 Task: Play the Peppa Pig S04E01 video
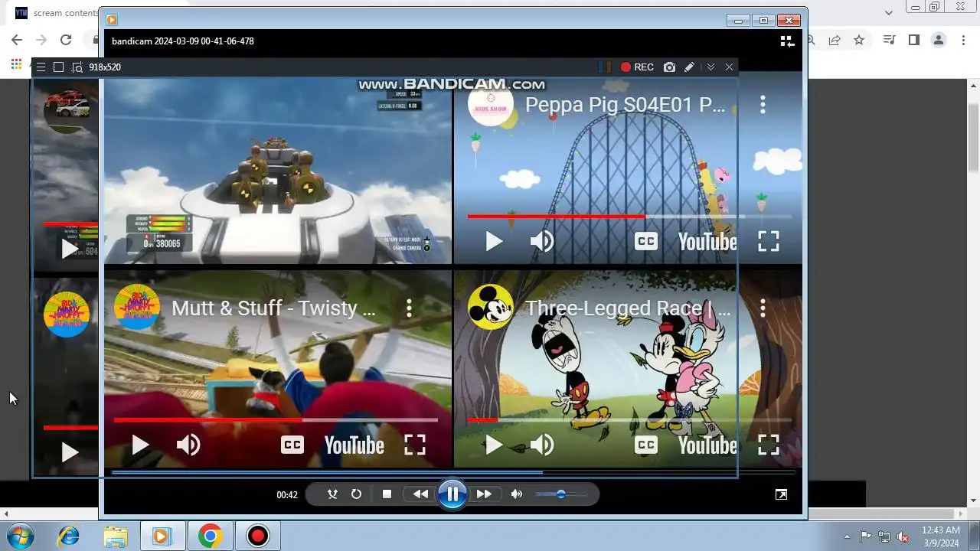[x=494, y=242]
